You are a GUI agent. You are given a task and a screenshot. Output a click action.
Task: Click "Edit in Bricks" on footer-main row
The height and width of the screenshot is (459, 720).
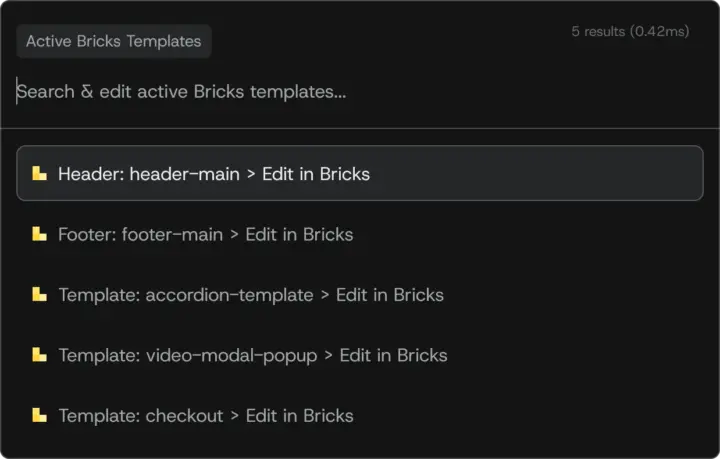299,234
